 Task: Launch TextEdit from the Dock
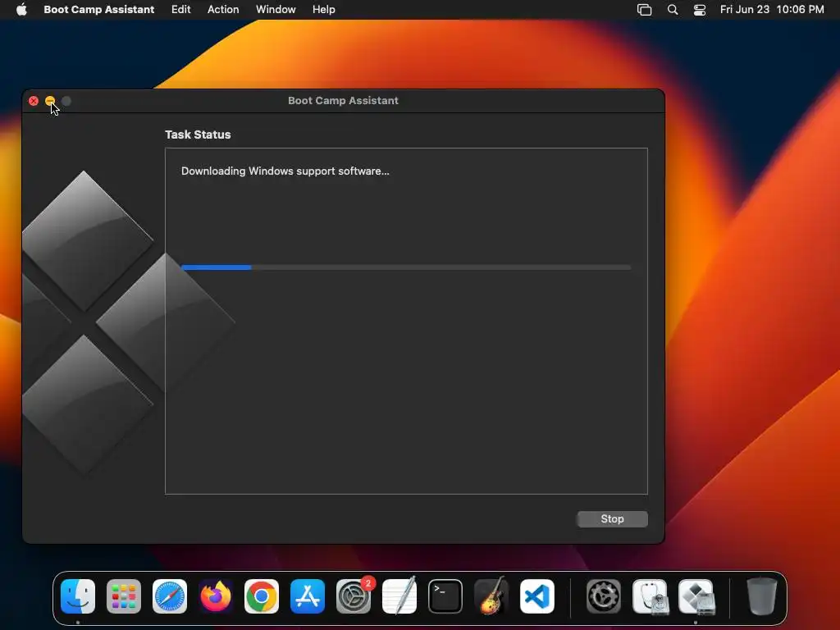coord(399,596)
